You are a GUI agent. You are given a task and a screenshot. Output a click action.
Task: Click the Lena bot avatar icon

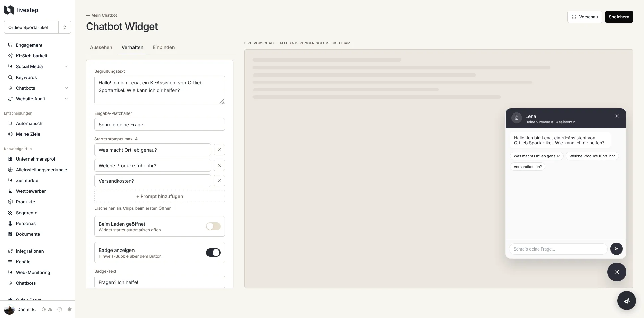(517, 118)
